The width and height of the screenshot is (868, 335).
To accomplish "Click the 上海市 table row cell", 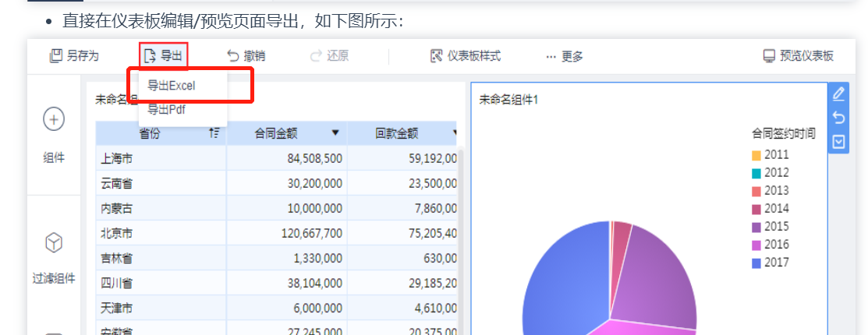I will 161,159.
